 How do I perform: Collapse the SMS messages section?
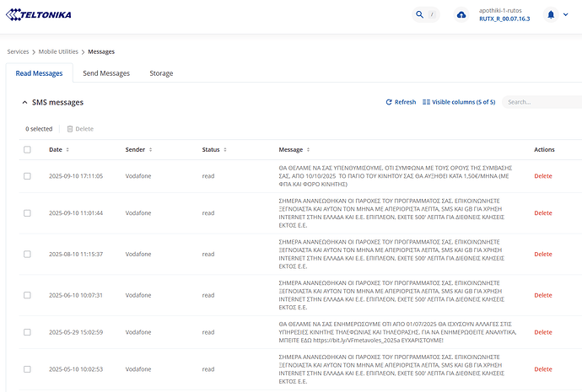coord(24,102)
